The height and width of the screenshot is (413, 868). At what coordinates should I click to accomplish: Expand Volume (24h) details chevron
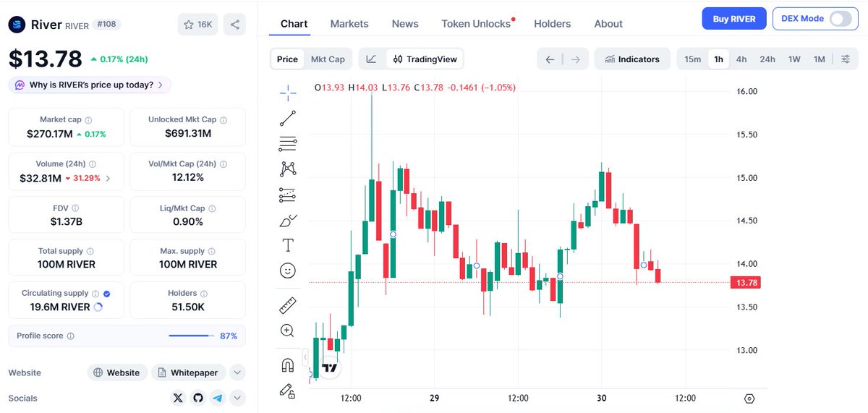[x=109, y=179]
